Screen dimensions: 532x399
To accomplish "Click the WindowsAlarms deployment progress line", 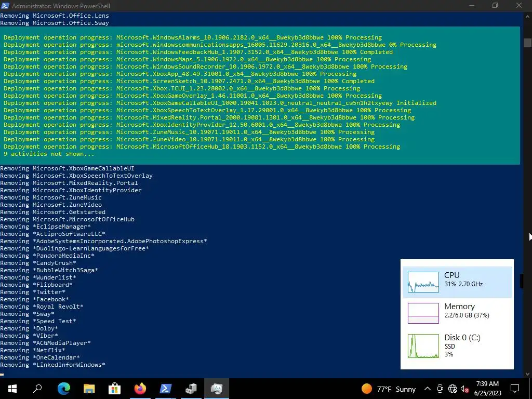I will pos(193,37).
